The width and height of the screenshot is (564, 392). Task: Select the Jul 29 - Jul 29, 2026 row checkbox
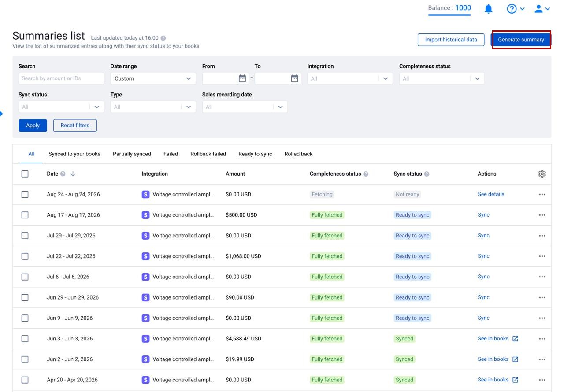click(x=25, y=236)
